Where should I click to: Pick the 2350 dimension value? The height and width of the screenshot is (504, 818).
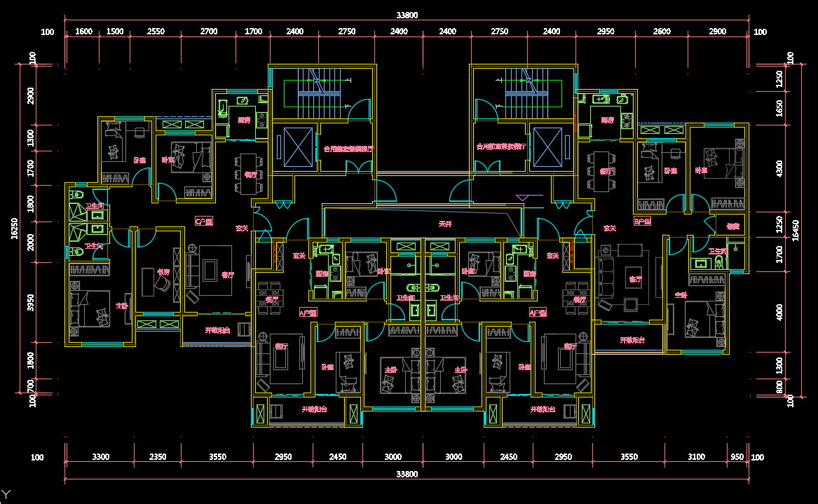[158, 456]
